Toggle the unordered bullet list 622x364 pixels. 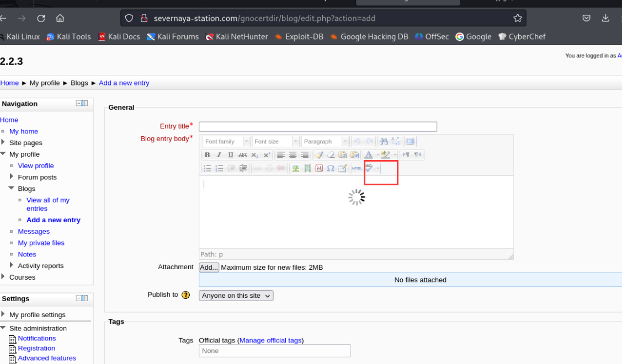tap(208, 168)
